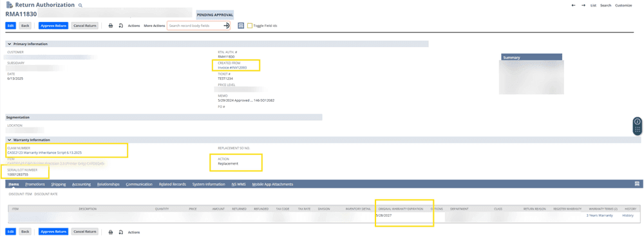Click the bottom Edit button

11,231
